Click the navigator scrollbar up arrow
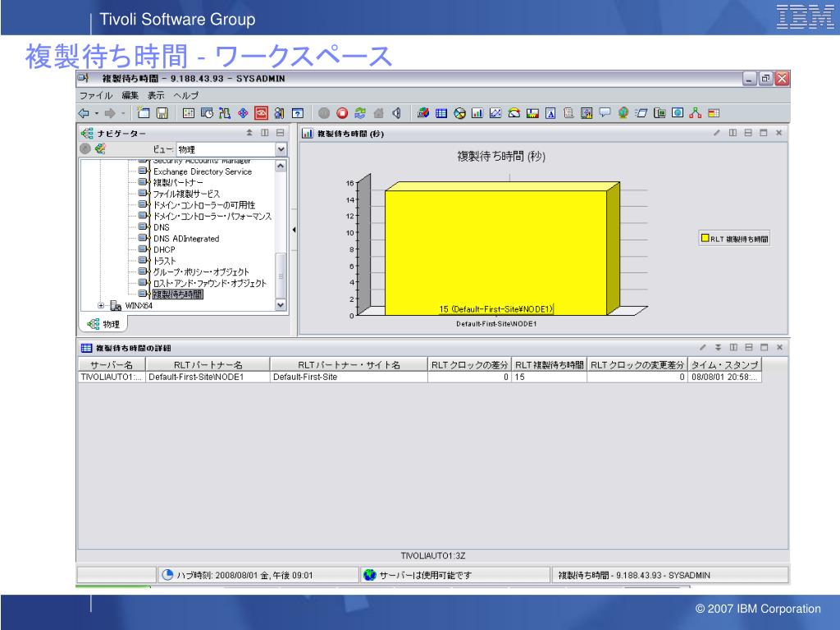This screenshot has width=840, height=630. tap(281, 166)
